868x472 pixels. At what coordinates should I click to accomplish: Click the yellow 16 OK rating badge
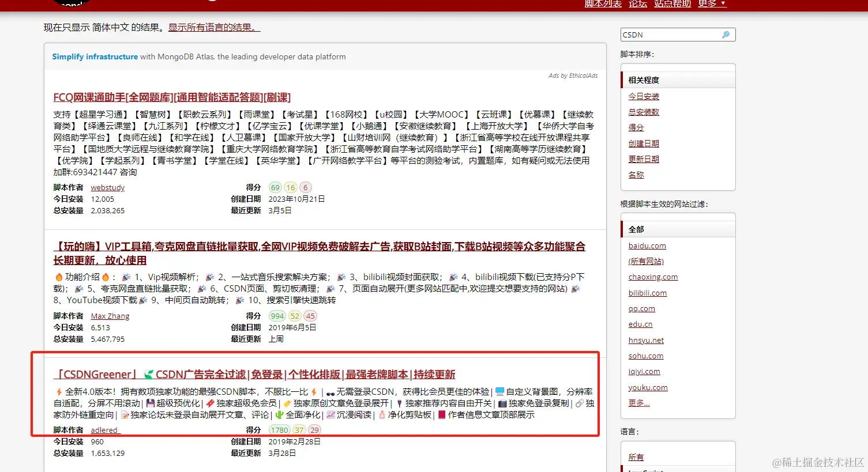[x=291, y=187]
